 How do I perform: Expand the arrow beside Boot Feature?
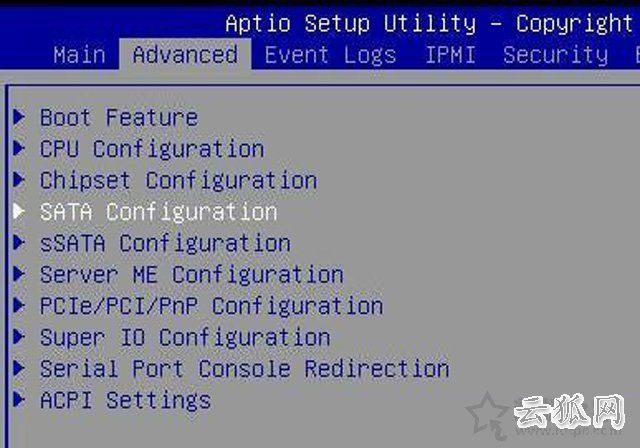(x=19, y=118)
